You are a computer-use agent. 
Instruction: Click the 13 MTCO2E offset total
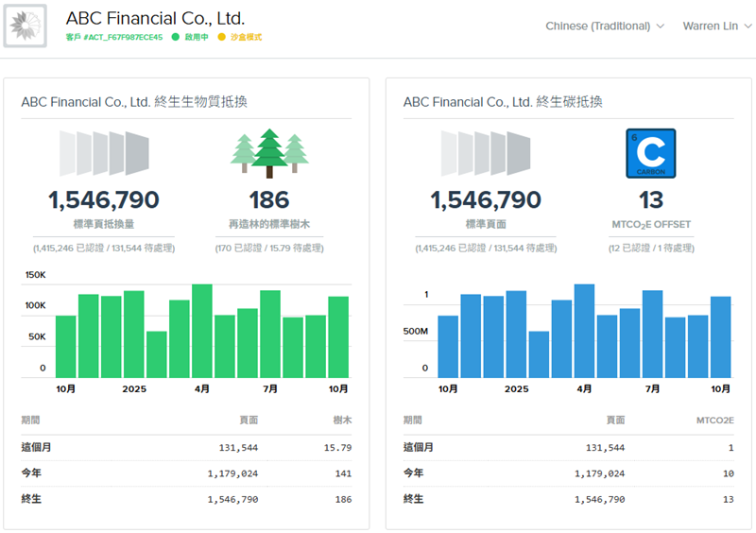[x=650, y=200]
